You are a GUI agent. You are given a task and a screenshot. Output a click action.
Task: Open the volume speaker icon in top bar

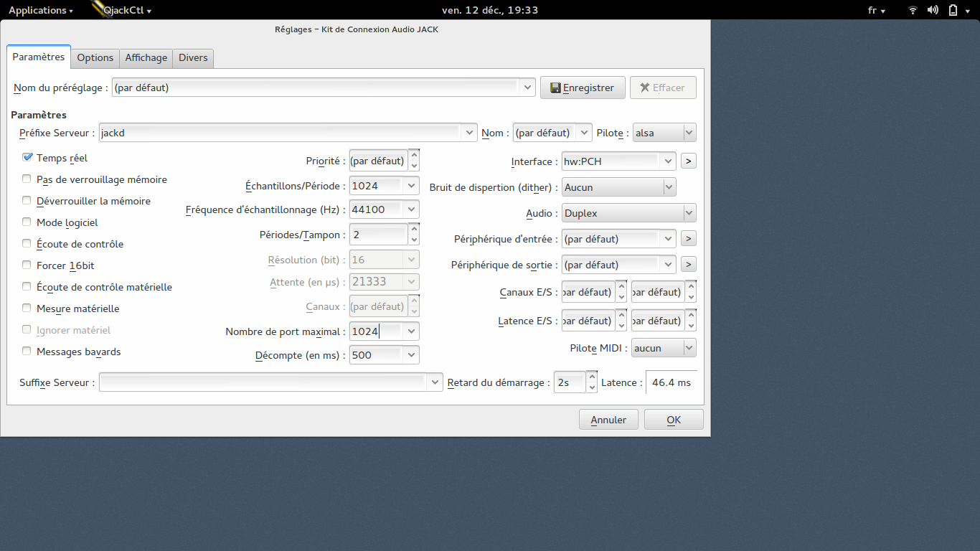pyautogui.click(x=933, y=10)
